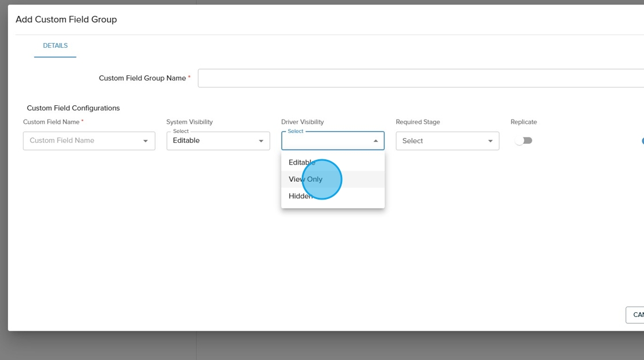Image resolution: width=644 pixels, height=360 pixels.
Task: Click the System Visibility caret icon
Action: coord(260,141)
